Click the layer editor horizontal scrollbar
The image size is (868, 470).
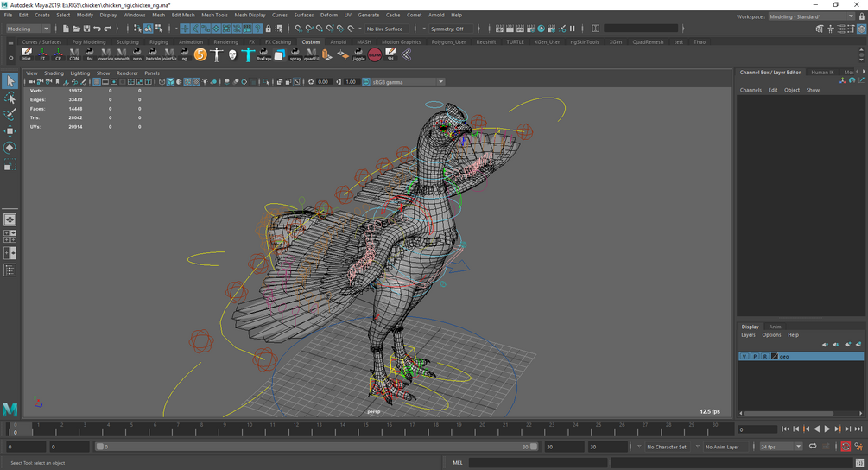(789, 413)
